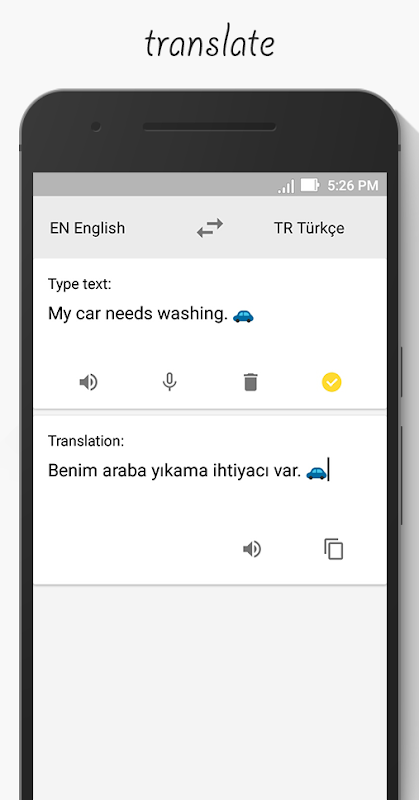The height and width of the screenshot is (800, 419).
Task: Delete typed text with the trash icon
Action: click(250, 382)
